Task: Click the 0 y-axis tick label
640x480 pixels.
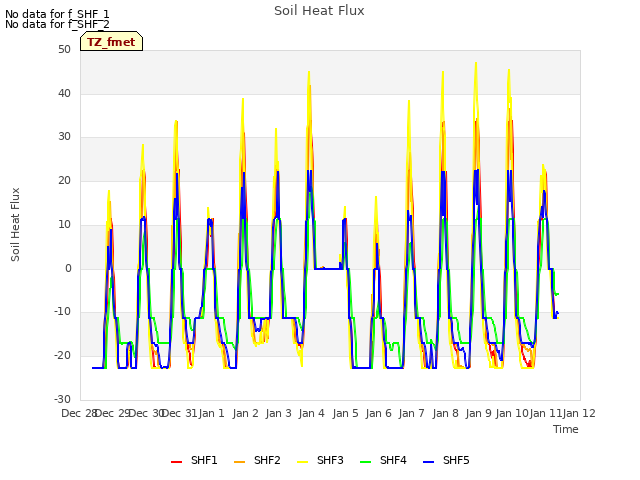Action: (x=68, y=269)
